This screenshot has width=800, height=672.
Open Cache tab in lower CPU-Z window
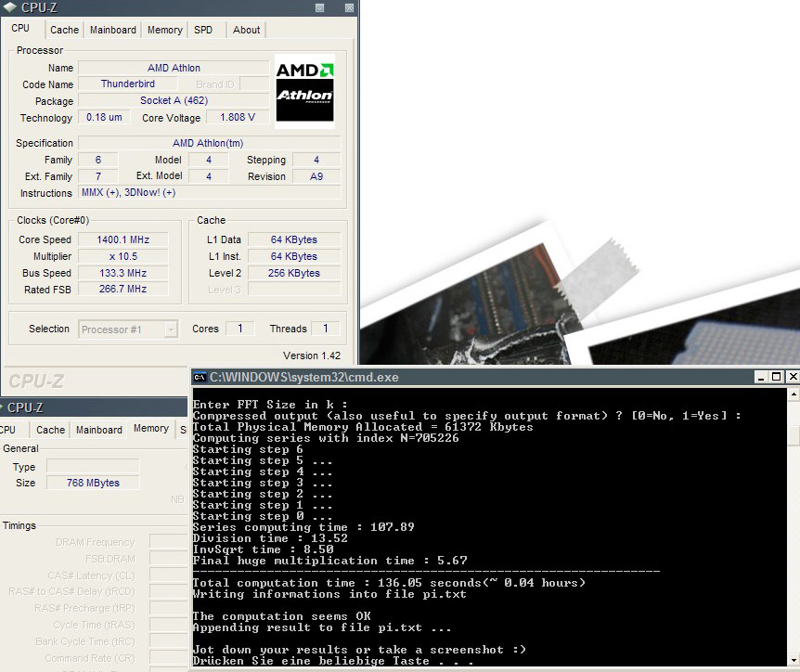pos(50,430)
